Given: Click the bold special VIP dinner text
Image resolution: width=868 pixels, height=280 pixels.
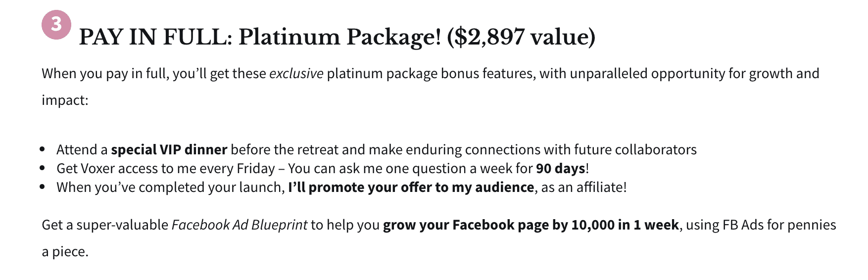Looking at the screenshot, I should 169,150.
